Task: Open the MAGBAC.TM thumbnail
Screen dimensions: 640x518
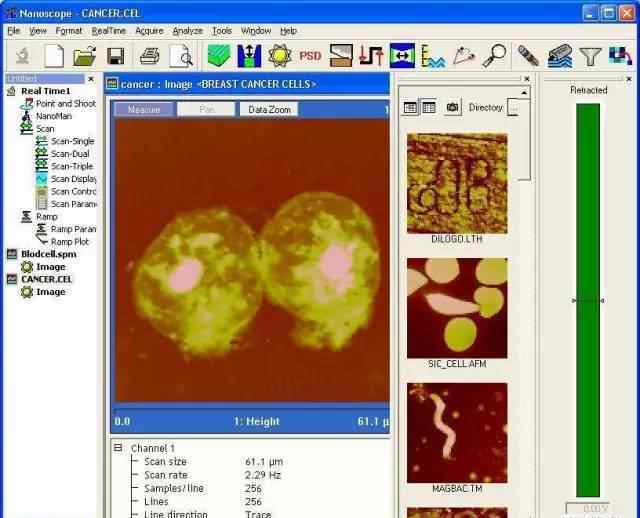Action: 457,433
